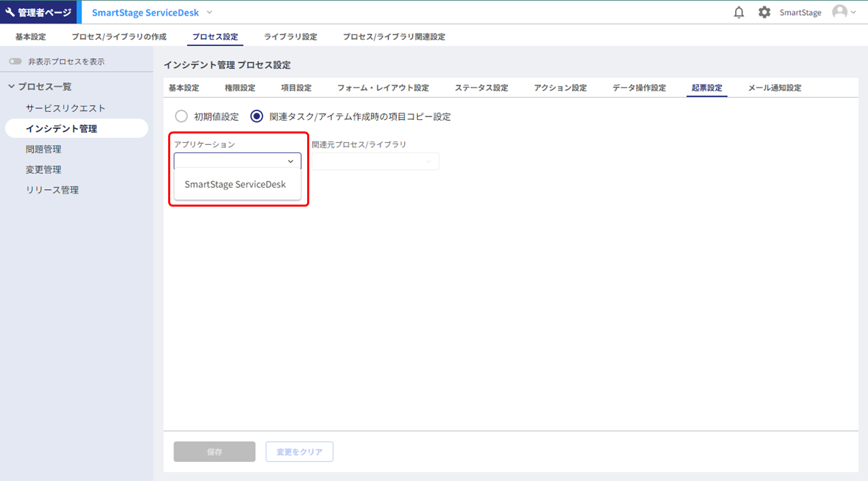Open the アプリケーション dropdown field
Screen dimensions: 868x481
click(x=237, y=161)
